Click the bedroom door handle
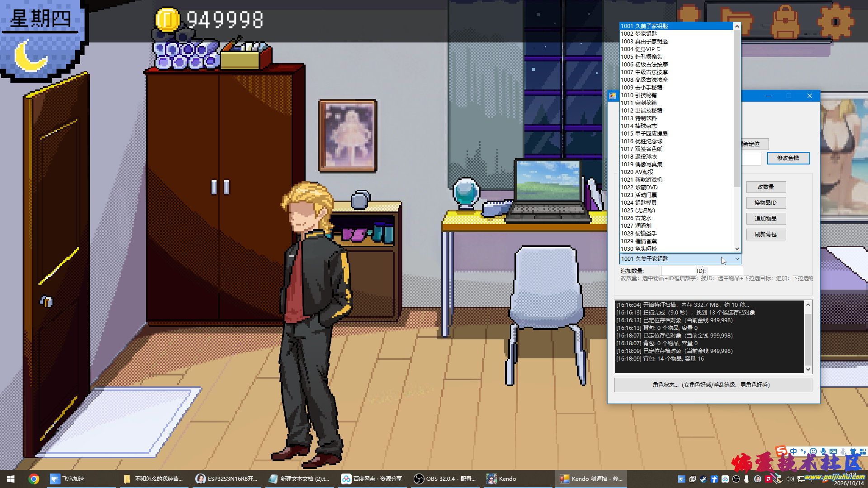Screen dimensions: 868x488 pyautogui.click(x=46, y=301)
